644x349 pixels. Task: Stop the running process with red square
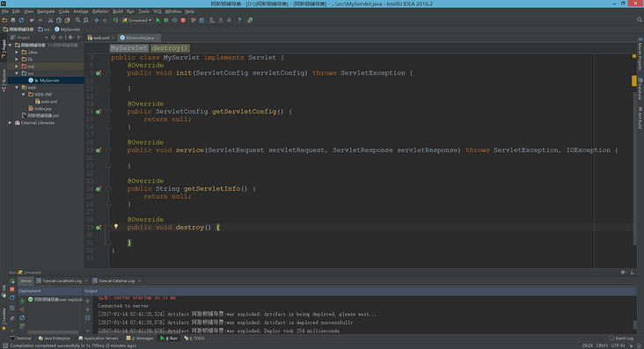183,20
